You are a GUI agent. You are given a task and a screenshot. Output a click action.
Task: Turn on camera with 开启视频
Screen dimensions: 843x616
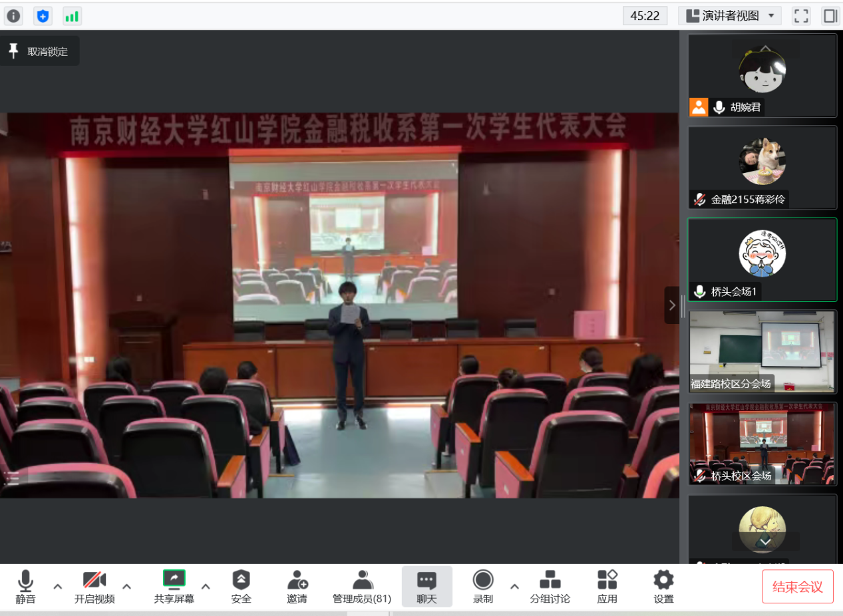click(94, 587)
